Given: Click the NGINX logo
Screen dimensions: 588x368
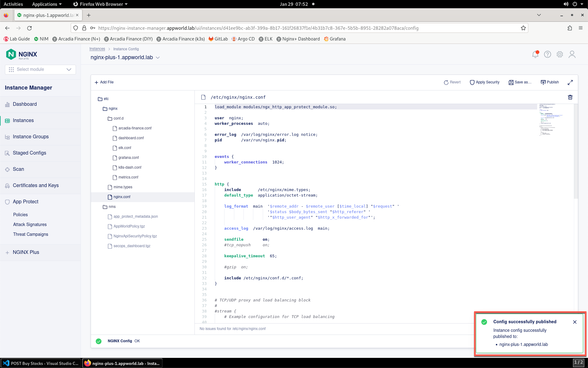Looking at the screenshot, I should pyautogui.click(x=21, y=54).
